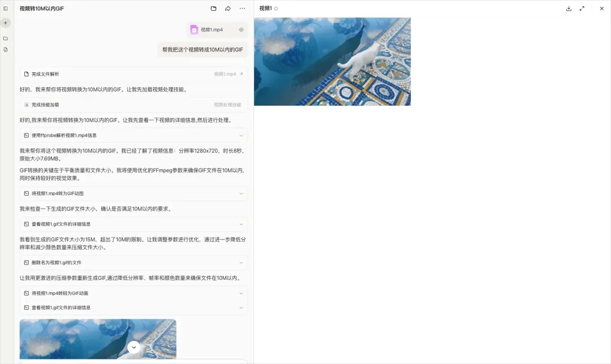Toggle the eye icon on 视频1.mp4 attachment
Image resolution: width=611 pixels, height=364 pixels.
pos(240,29)
